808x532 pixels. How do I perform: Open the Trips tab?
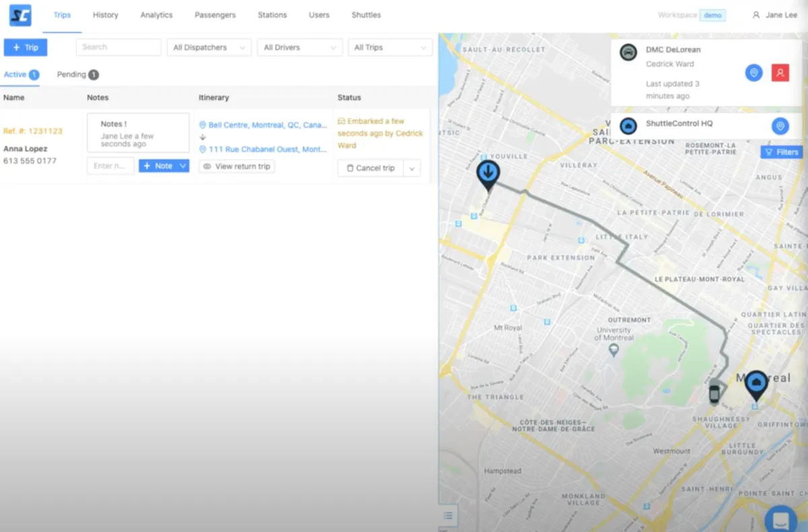(62, 15)
